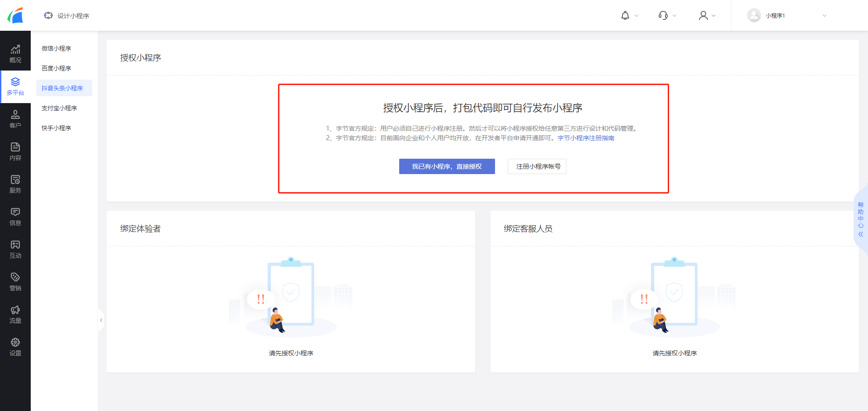The width and height of the screenshot is (868, 411).
Task: Click the 绑定客服人员 panel title
Action: tap(528, 229)
